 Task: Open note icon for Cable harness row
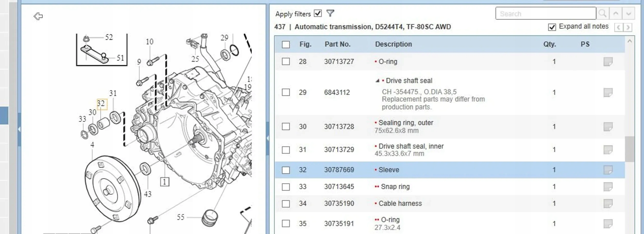pos(608,204)
